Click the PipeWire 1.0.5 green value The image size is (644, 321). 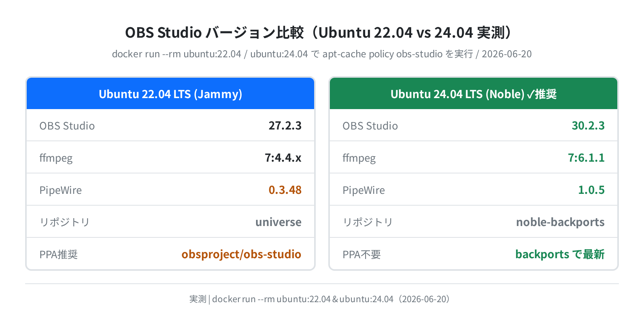click(591, 190)
